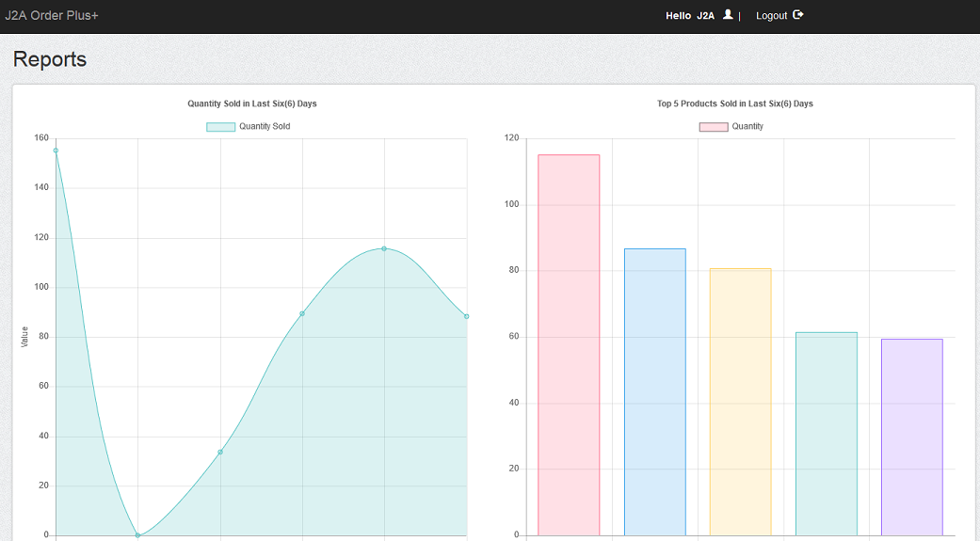The width and height of the screenshot is (980, 541).
Task: Click the line chart point near 90
Action: pos(302,313)
